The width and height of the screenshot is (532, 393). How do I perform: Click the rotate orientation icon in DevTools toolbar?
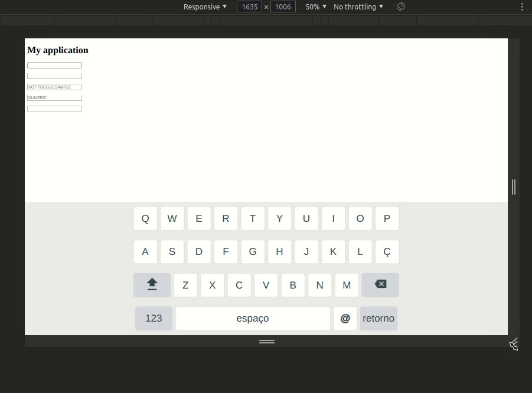[x=401, y=6]
